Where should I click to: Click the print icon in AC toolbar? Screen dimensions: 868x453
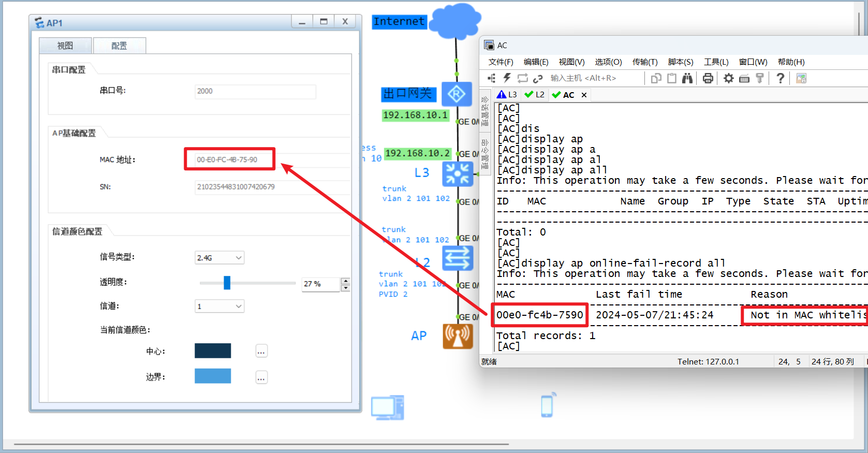coord(708,78)
